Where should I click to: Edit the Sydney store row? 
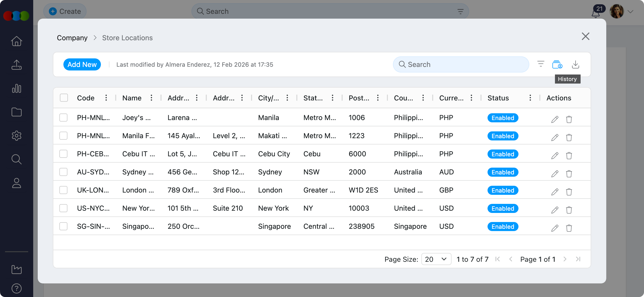(555, 174)
